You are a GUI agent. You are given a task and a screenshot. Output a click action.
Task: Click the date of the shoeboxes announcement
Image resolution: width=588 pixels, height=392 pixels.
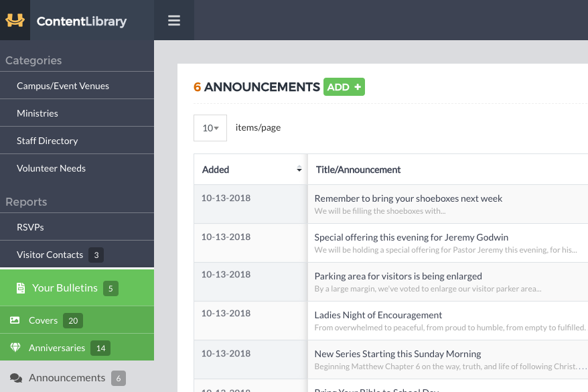click(226, 198)
